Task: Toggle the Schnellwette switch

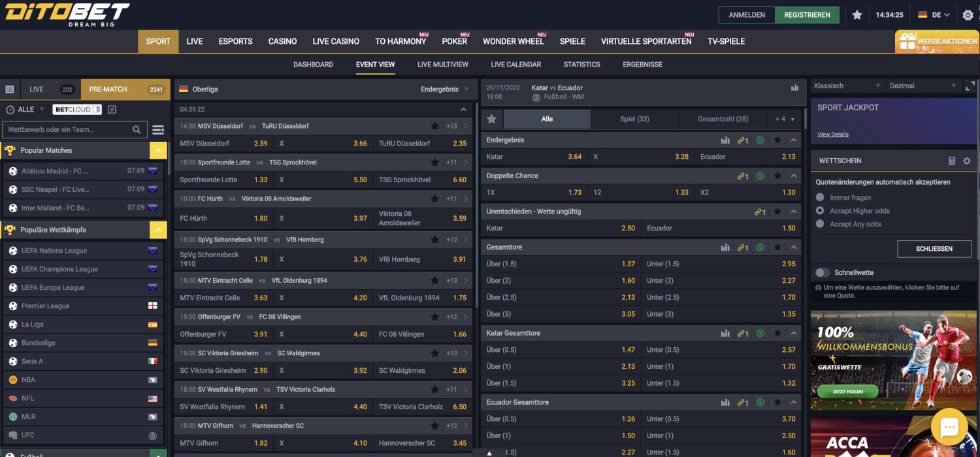Action: click(x=823, y=272)
